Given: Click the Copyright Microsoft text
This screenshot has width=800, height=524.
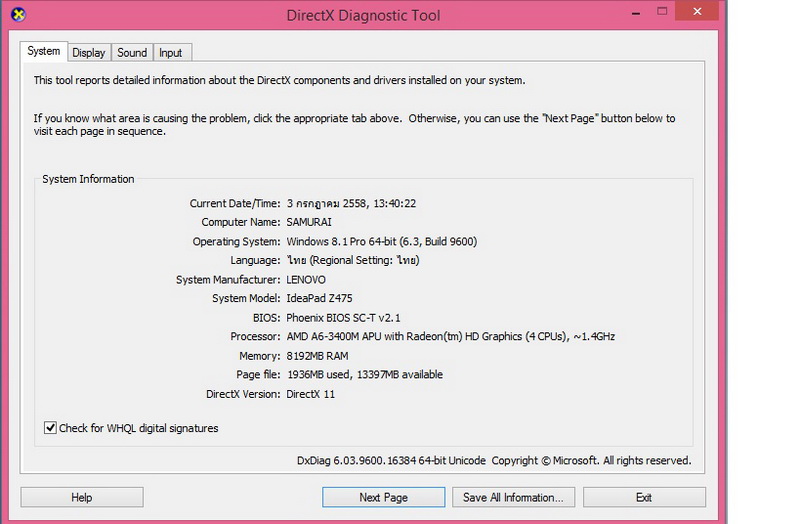Looking at the screenshot, I should tap(591, 460).
